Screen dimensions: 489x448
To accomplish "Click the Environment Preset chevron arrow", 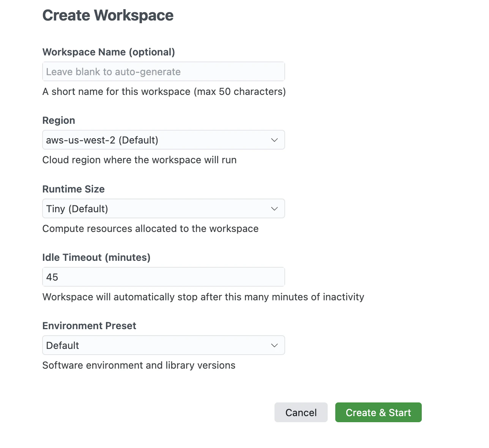I will click(274, 345).
